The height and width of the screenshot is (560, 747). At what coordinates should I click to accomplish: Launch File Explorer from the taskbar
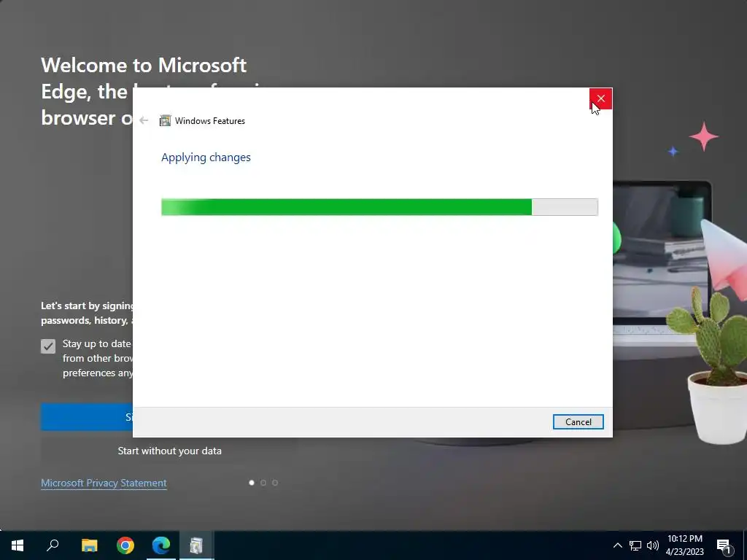(x=89, y=545)
